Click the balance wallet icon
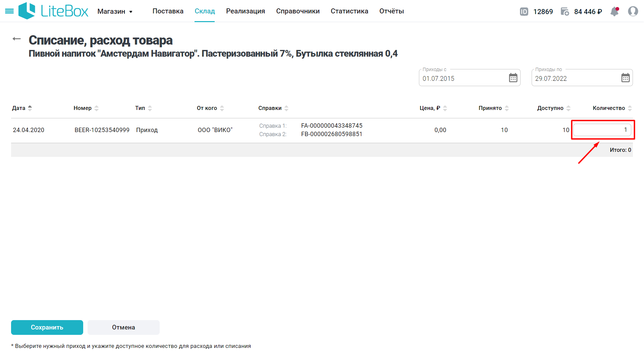 pos(565,12)
